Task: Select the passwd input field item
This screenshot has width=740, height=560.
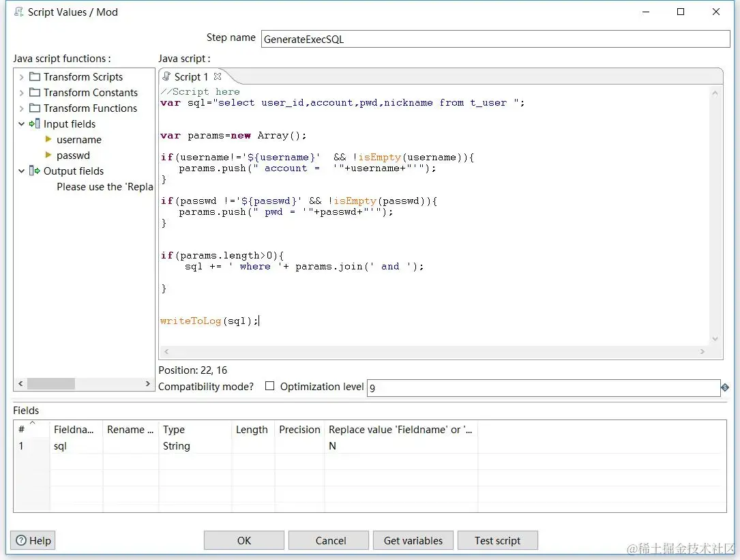Action: tap(73, 155)
